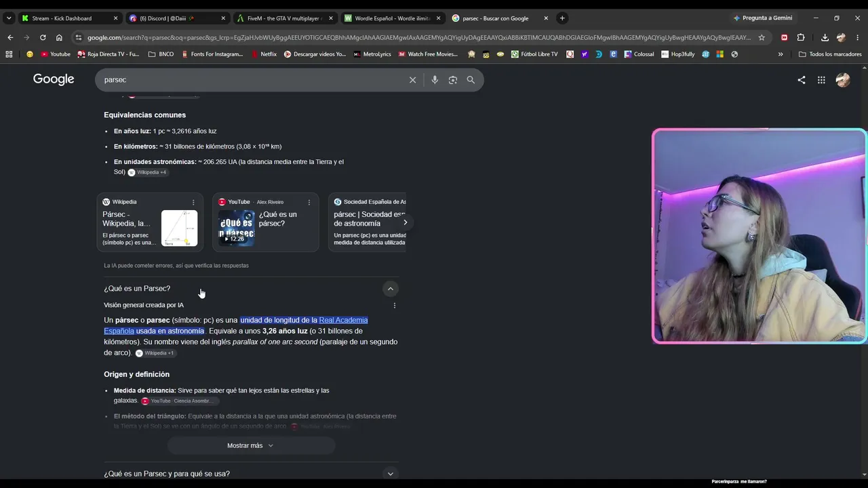Go back to the previous page
The width and height of the screenshot is (868, 488).
9,37
